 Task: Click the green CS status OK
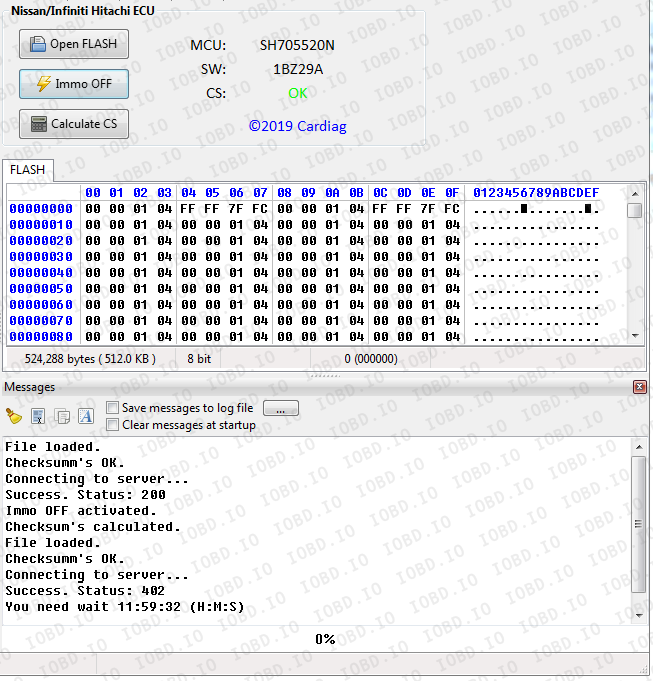tap(298, 93)
